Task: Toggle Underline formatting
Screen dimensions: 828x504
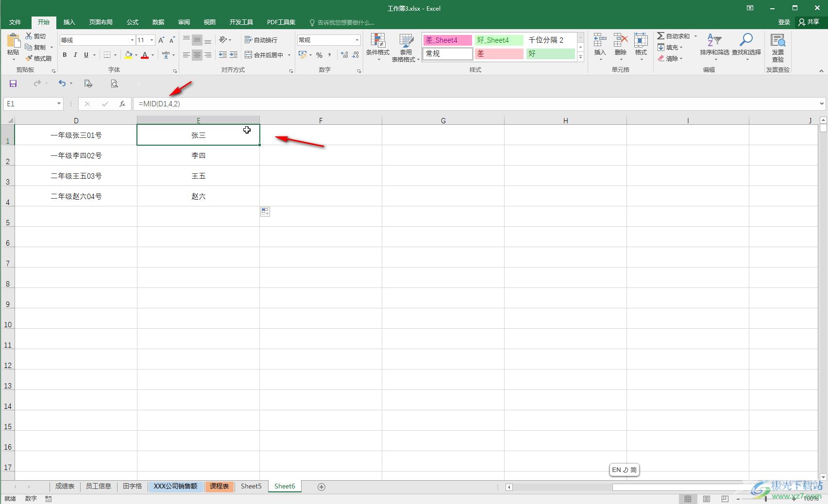Action: click(x=86, y=55)
